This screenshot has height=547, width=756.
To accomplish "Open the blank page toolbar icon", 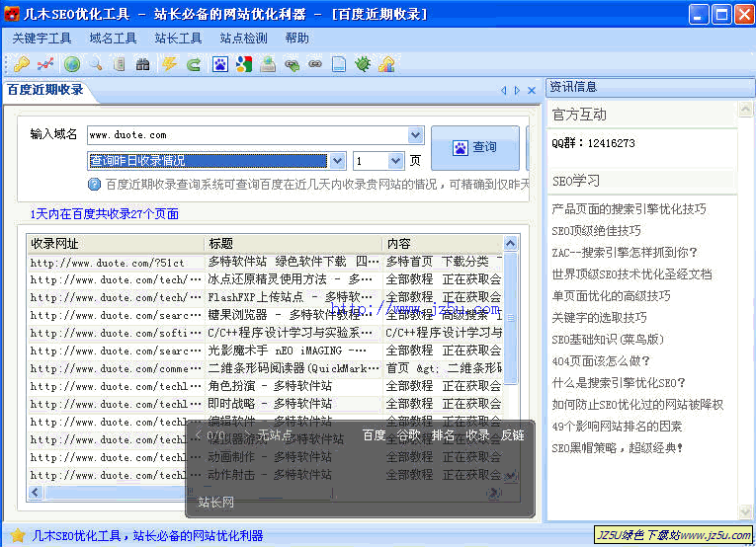I will click(339, 64).
